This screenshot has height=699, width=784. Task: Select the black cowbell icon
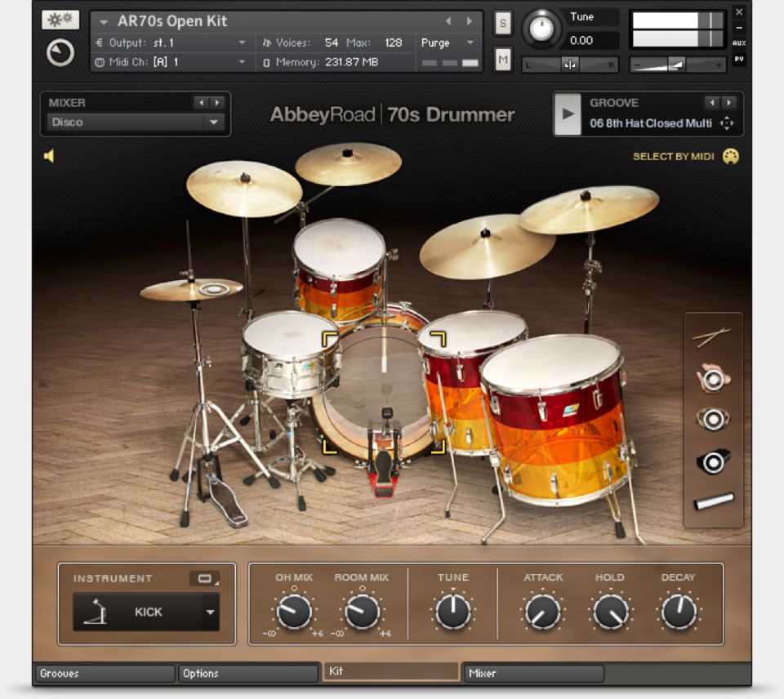[713, 461]
